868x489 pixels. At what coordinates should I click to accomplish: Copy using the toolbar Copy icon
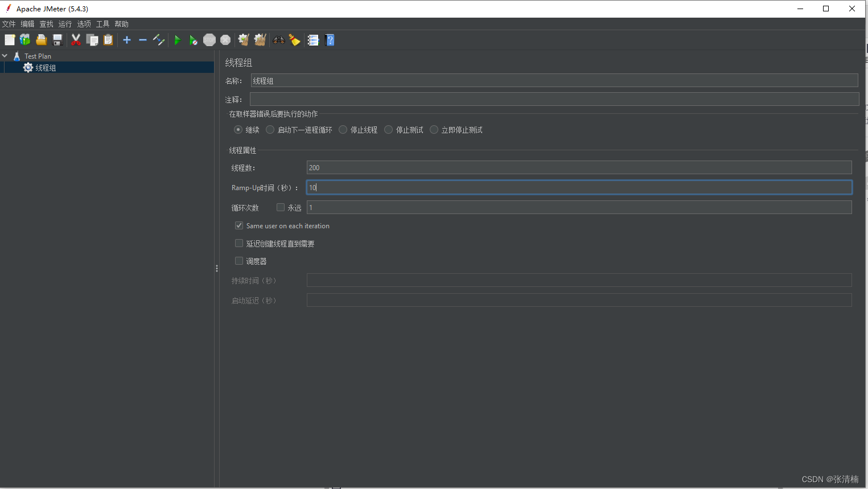pos(92,40)
